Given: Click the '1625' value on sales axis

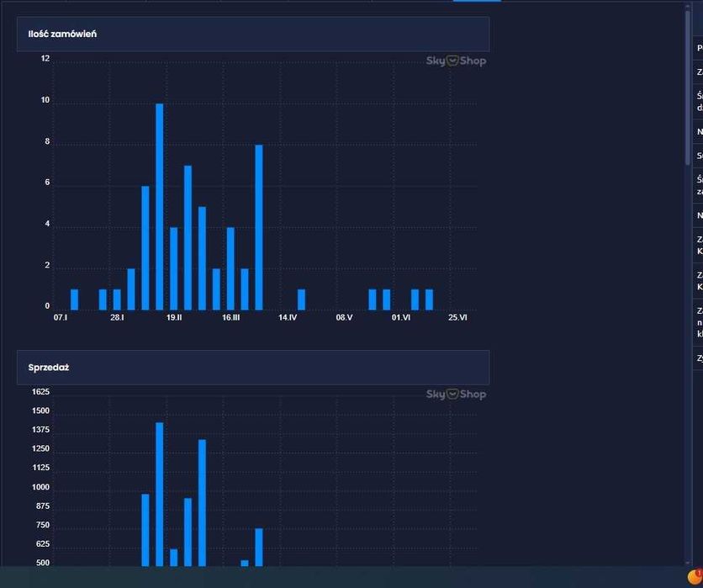Looking at the screenshot, I should click(40, 391).
